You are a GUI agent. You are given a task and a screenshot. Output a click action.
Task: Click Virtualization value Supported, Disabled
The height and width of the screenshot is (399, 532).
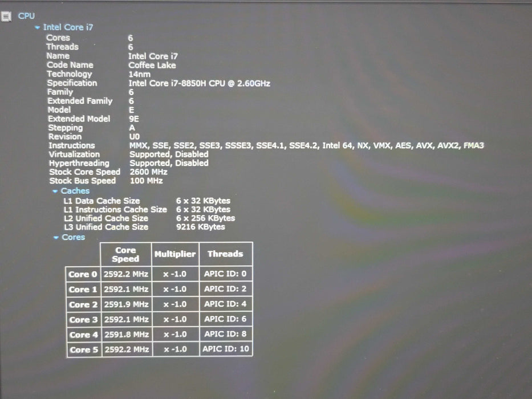click(169, 154)
